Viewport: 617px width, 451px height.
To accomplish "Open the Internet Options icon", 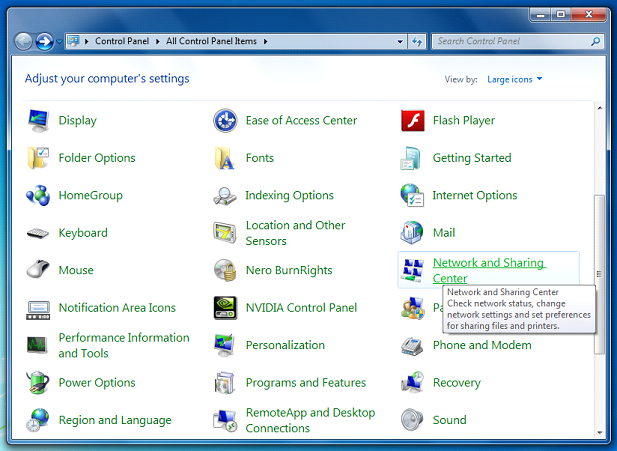I will click(x=412, y=195).
